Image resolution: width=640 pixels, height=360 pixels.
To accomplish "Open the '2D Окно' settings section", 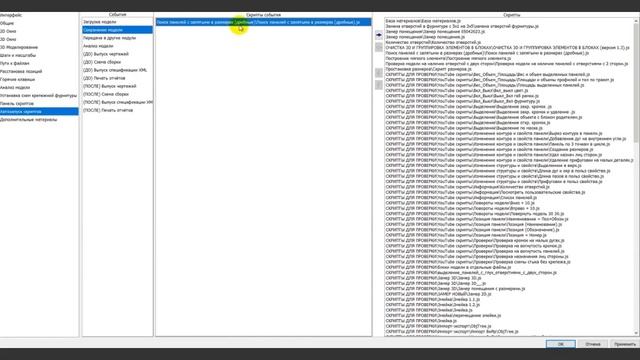I will point(8,31).
